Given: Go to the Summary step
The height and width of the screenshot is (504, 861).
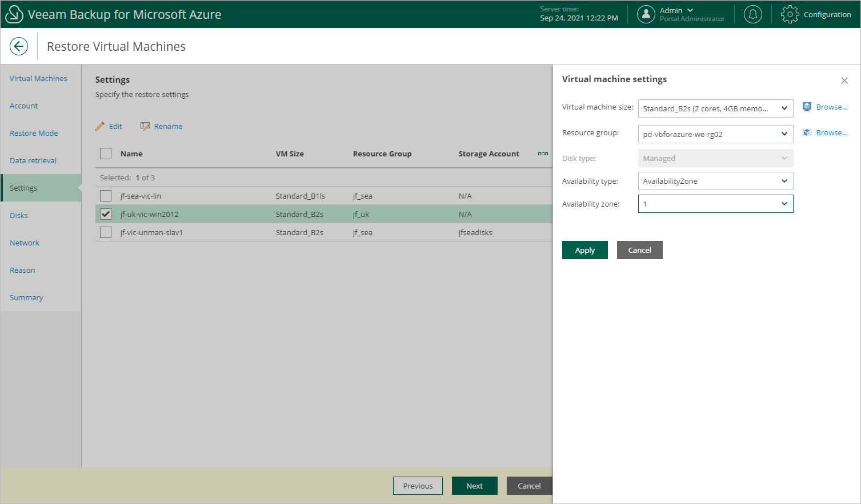Looking at the screenshot, I should pos(26,297).
